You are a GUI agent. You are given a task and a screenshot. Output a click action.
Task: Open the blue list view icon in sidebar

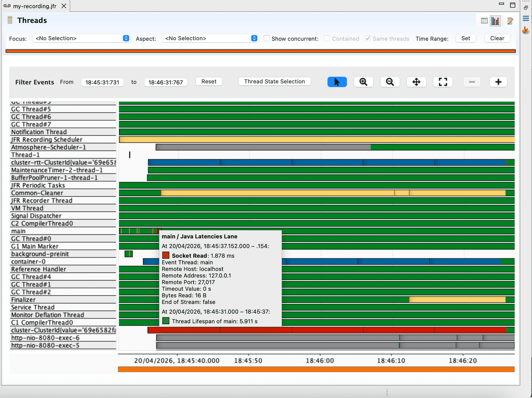click(x=526, y=18)
